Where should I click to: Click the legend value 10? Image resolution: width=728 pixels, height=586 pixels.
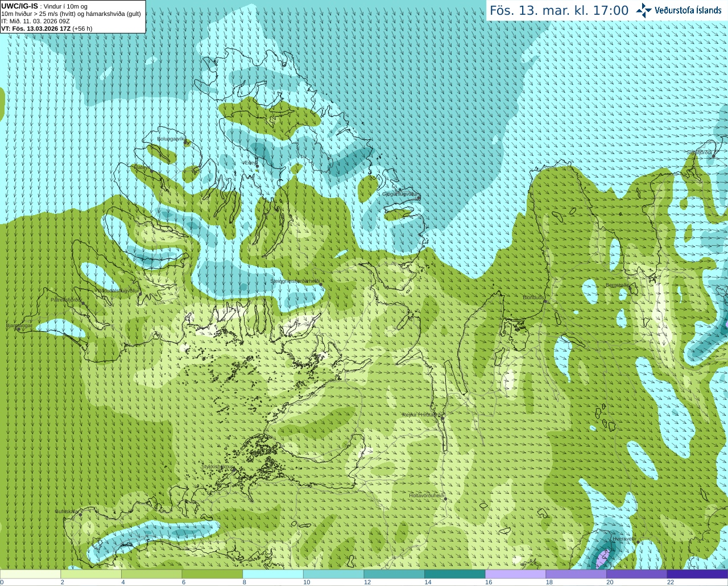pos(307,582)
